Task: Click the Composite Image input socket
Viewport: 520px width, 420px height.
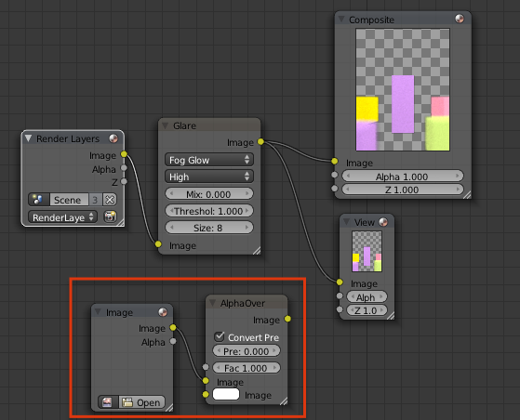Action: tap(335, 162)
